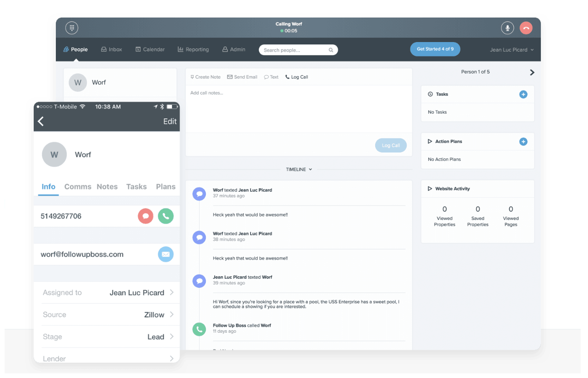Click the blue Log Call button

pyautogui.click(x=391, y=145)
